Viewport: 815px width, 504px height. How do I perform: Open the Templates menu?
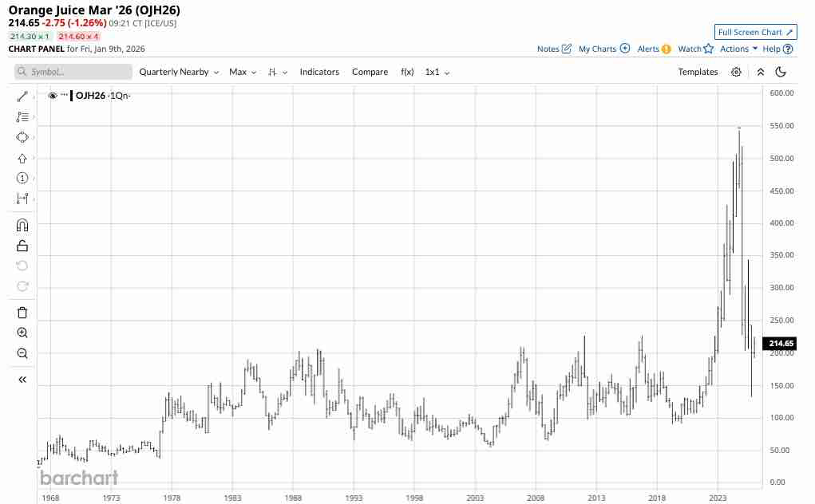698,72
